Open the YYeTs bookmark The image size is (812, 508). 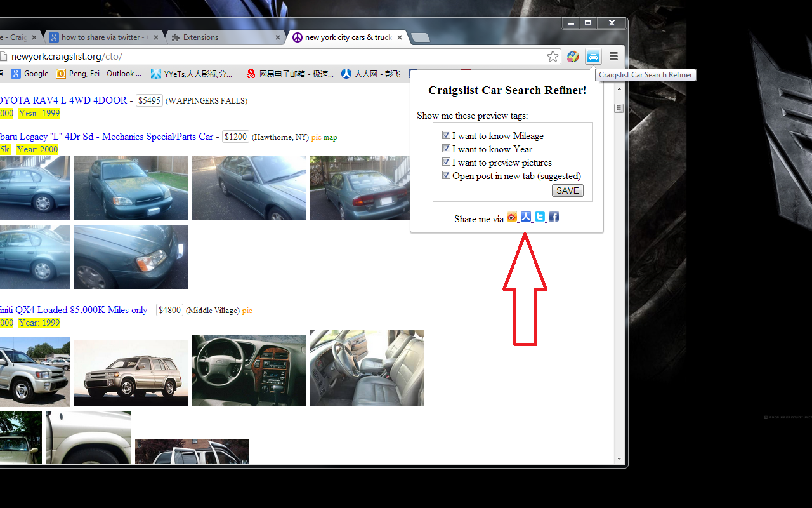(x=192, y=74)
